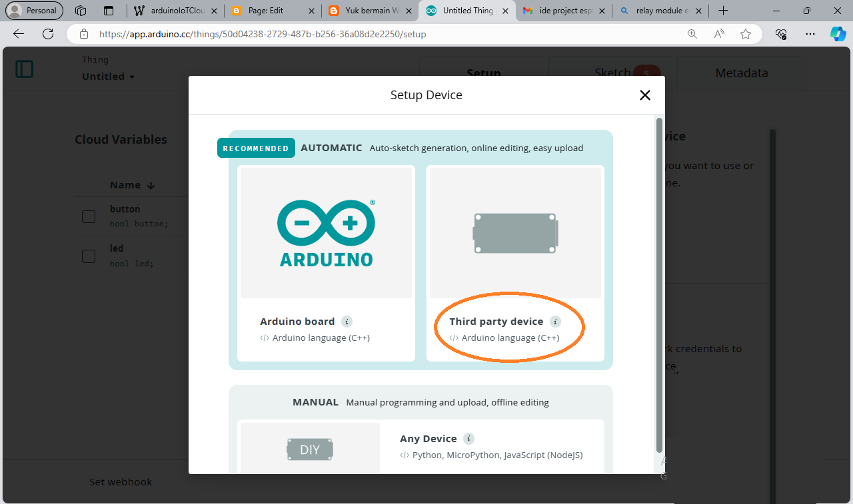Viewport: 853px width, 504px height.
Task: Switch to the relay module search tab
Action: 661,11
